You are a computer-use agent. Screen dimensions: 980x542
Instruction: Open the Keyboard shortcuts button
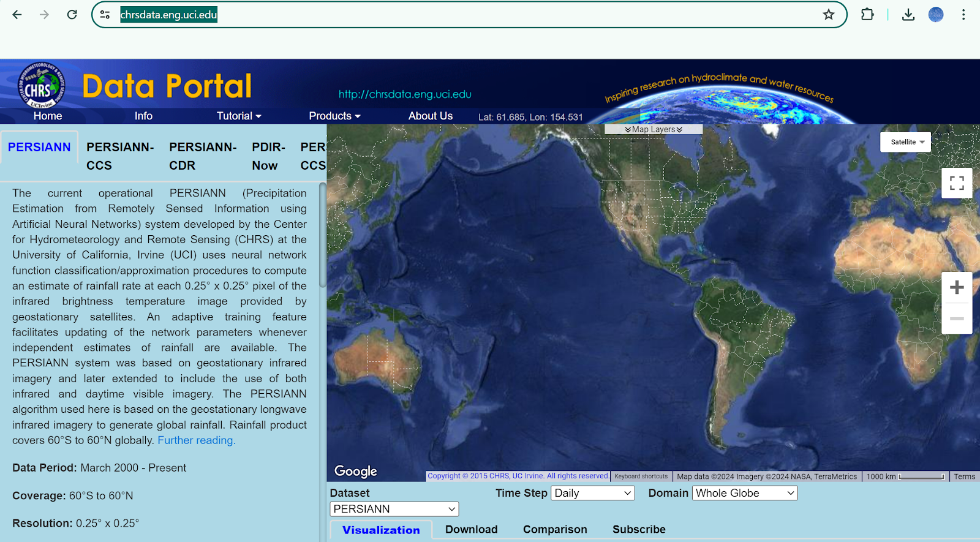pos(641,476)
